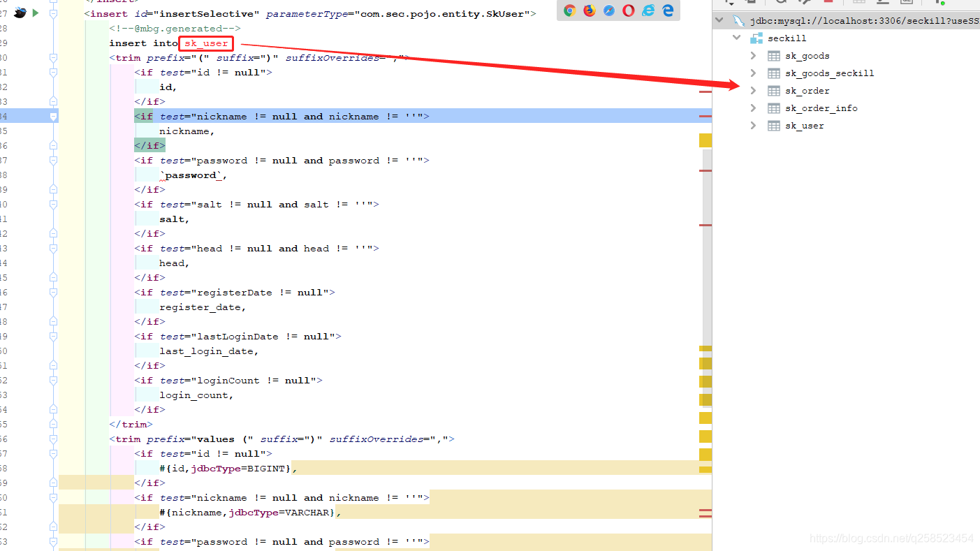Toggle the code fold on line 33 gutter
Viewport: 980px width, 551px height.
pos(53,101)
